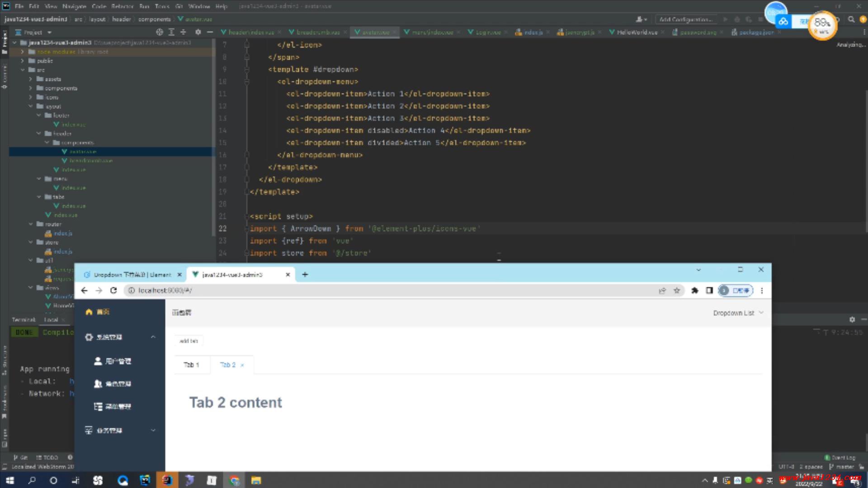The height and width of the screenshot is (488, 868).
Task: Open the Project view dropdown arrow
Action: tap(49, 33)
